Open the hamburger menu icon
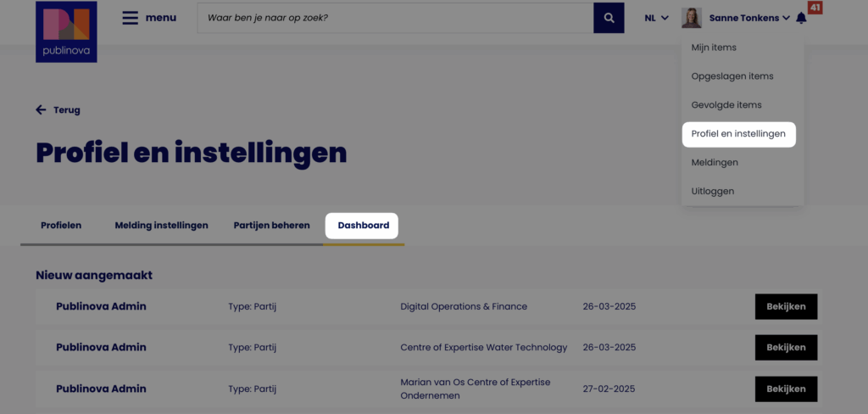This screenshot has width=868, height=414. (130, 18)
